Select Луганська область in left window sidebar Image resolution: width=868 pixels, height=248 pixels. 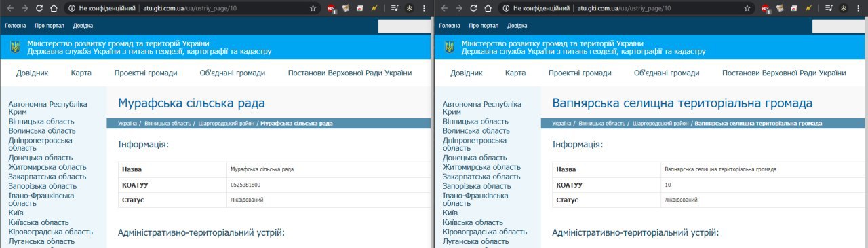tap(41, 241)
